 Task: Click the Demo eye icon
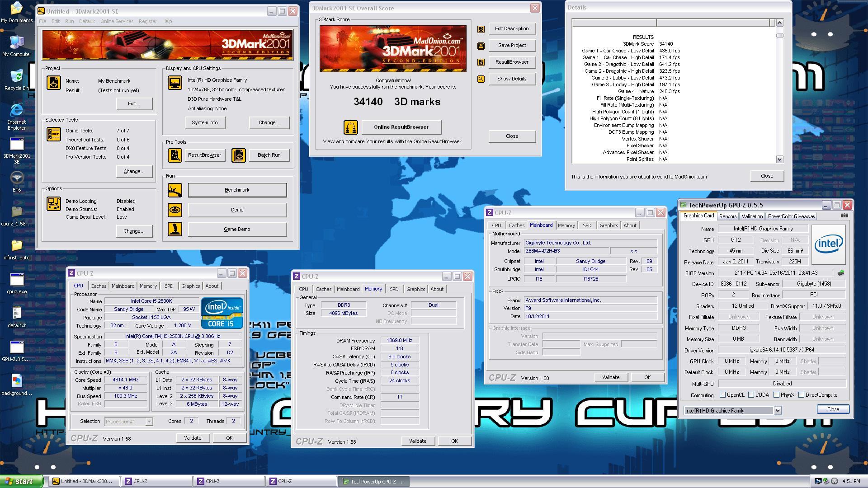pos(175,210)
